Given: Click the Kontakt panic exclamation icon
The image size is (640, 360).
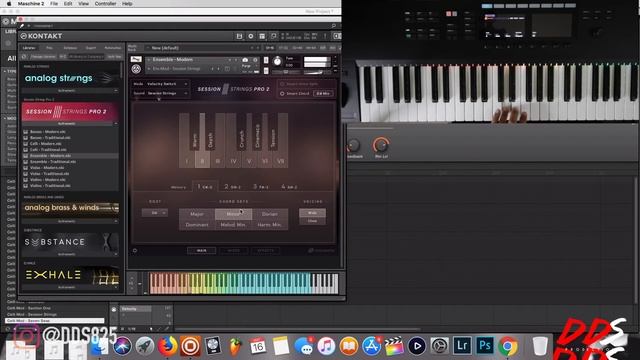Looking at the screenshot, I should [x=325, y=36].
